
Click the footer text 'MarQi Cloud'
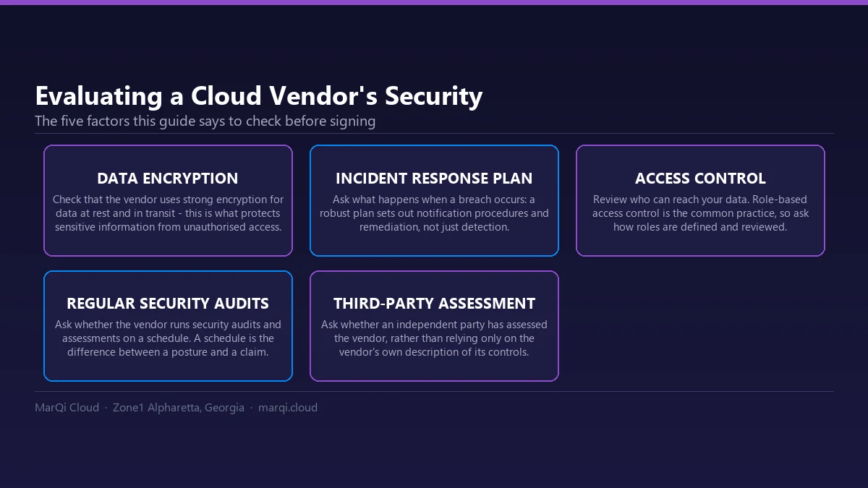click(x=67, y=408)
